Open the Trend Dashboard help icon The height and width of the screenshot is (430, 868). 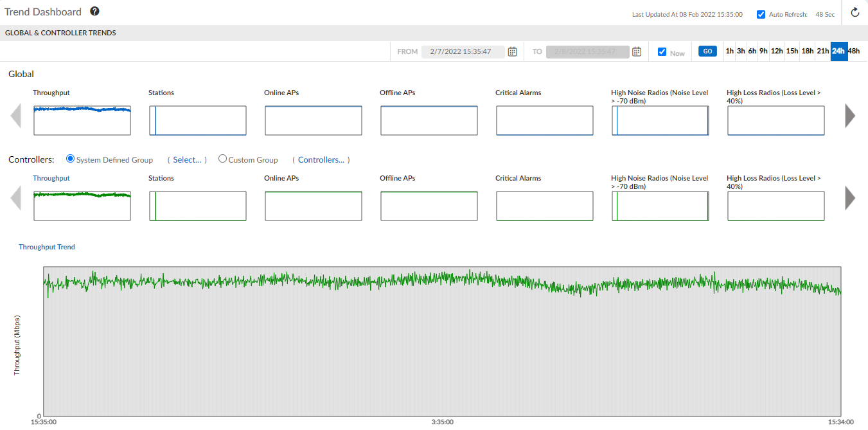pyautogui.click(x=94, y=11)
